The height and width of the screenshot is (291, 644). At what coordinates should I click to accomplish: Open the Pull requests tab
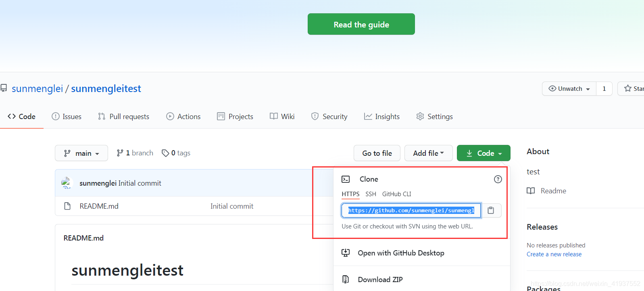(123, 116)
